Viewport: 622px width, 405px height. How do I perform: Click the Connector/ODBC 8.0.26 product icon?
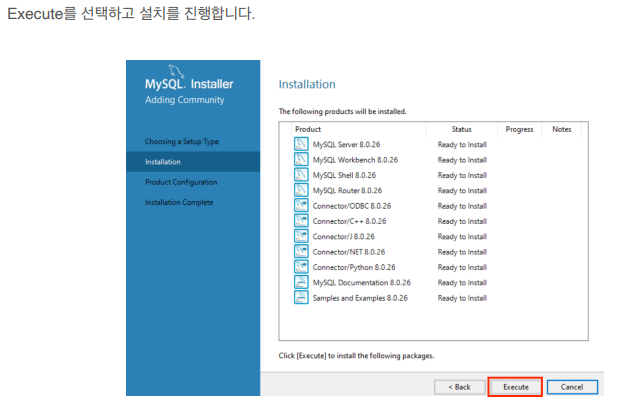(x=301, y=205)
